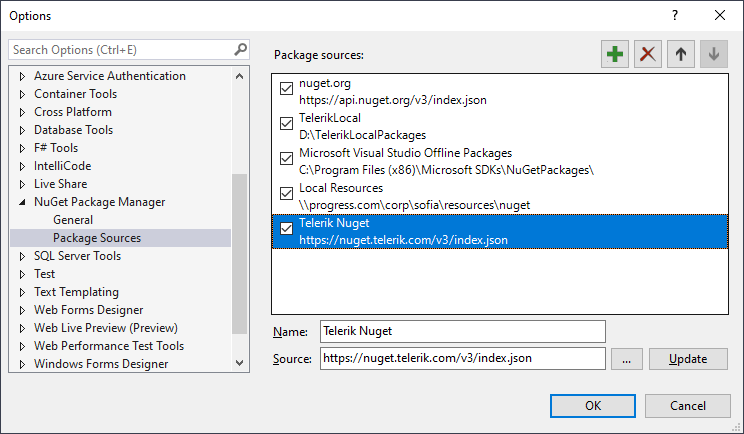
Task: Select the Local Resources source name
Action: click(341, 188)
